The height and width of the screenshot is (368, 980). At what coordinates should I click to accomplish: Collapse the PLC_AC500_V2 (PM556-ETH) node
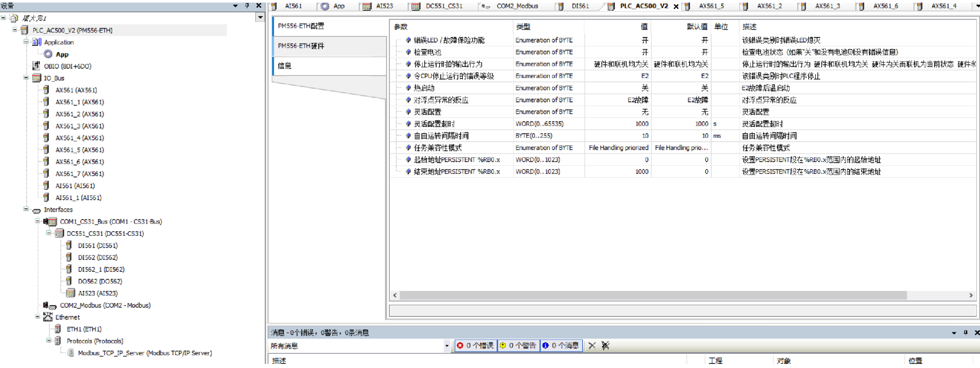coord(15,30)
